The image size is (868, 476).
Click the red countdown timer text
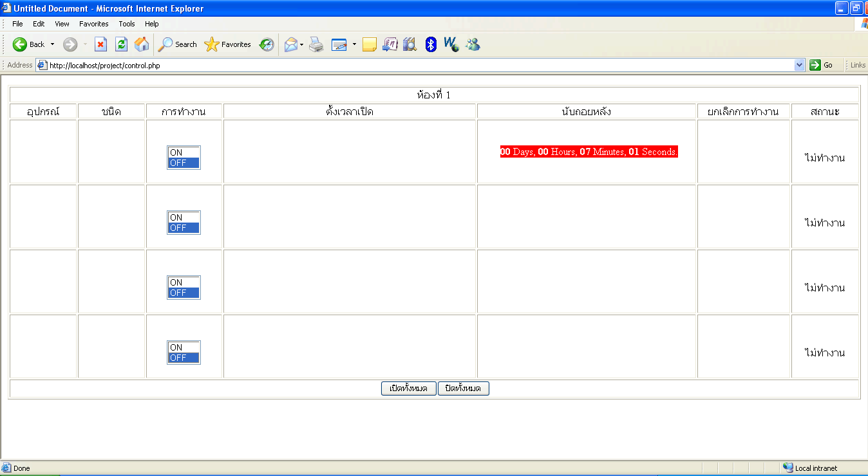(589, 152)
